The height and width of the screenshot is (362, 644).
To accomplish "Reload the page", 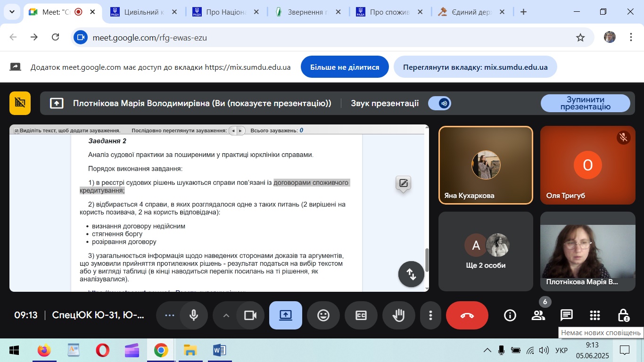I will [55, 37].
